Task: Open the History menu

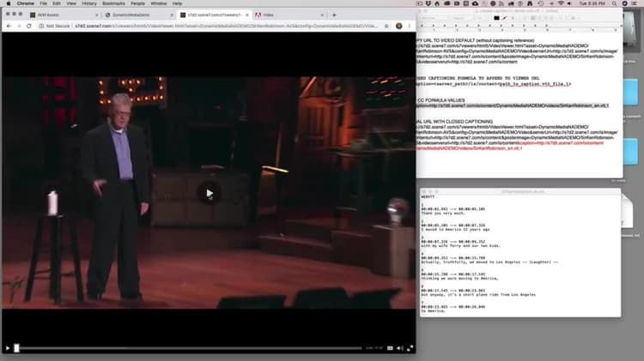Action: point(88,3)
